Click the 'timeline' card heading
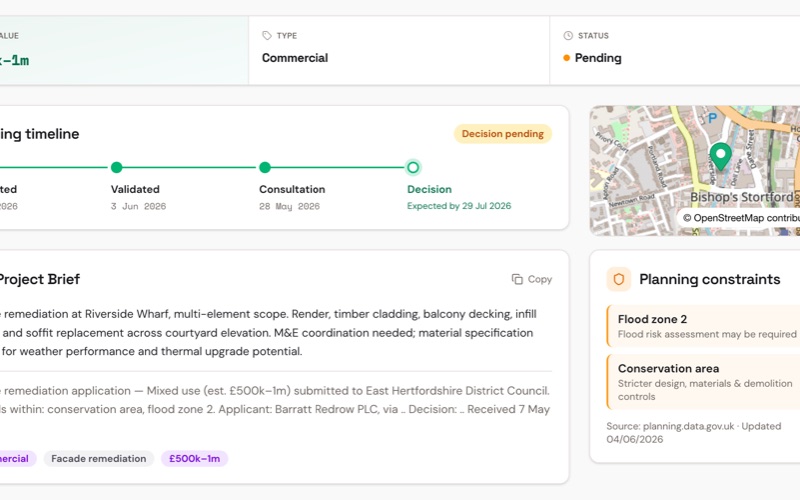This screenshot has height=500, width=800. pyautogui.click(x=52, y=134)
